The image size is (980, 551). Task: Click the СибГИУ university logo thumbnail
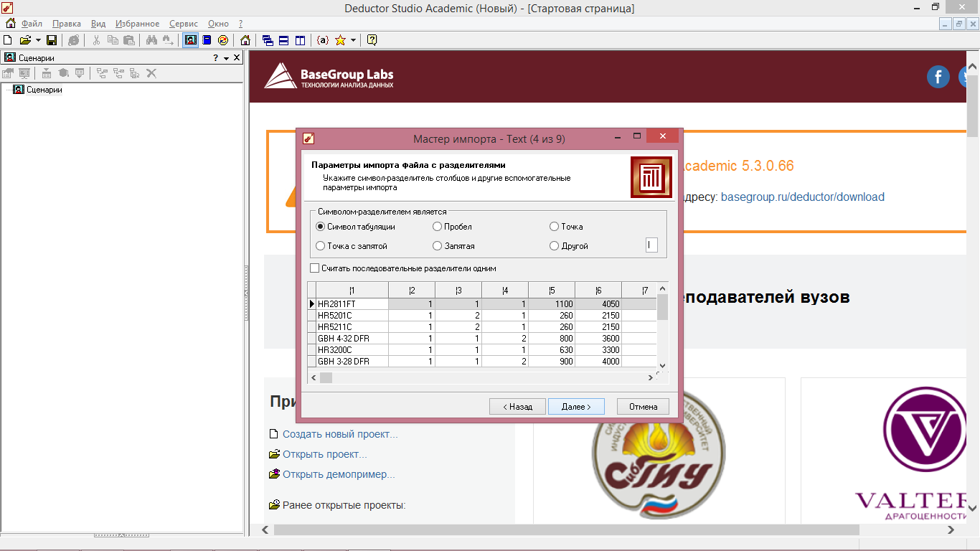[x=659, y=455]
